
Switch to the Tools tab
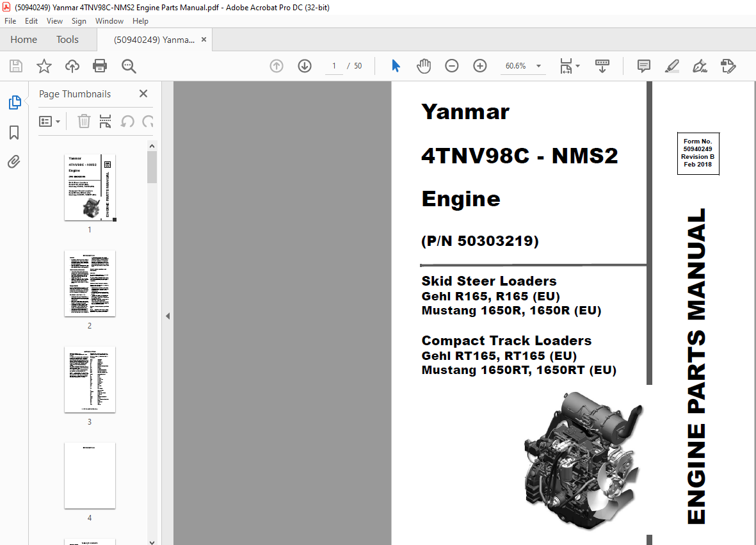(67, 40)
